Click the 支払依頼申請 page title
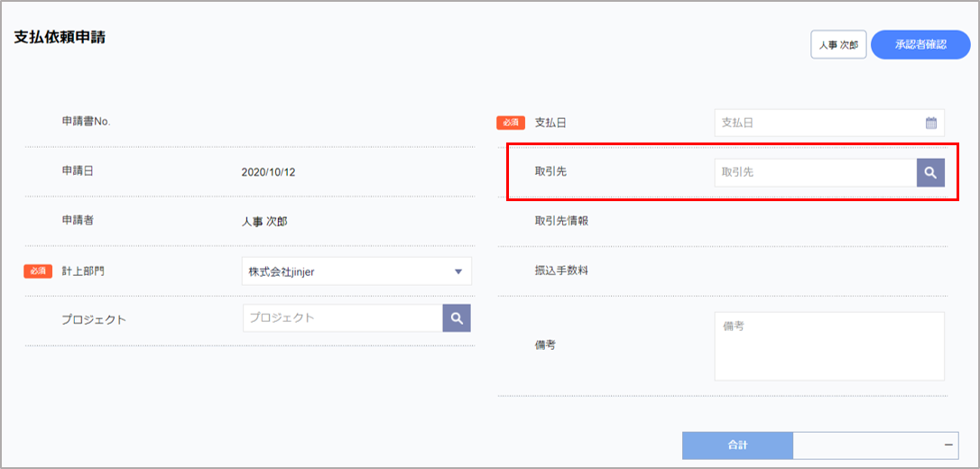Image resolution: width=980 pixels, height=469 pixels. point(60,38)
